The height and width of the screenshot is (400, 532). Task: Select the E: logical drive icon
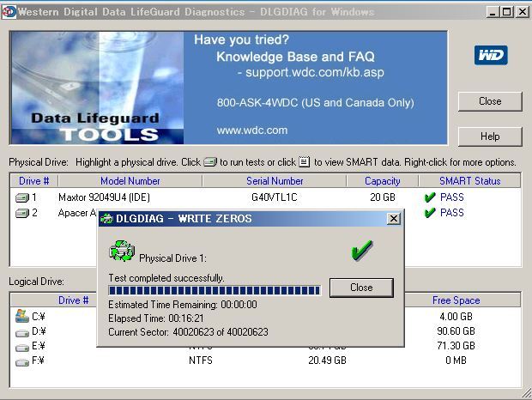click(22, 348)
